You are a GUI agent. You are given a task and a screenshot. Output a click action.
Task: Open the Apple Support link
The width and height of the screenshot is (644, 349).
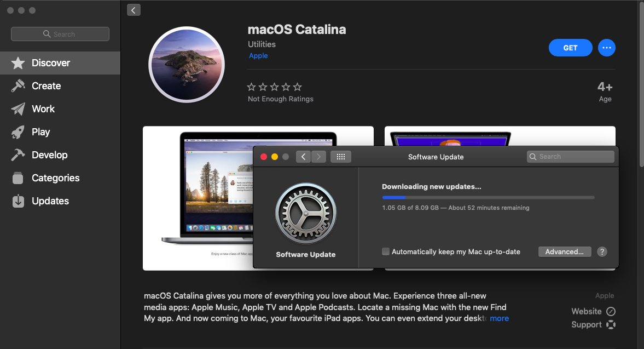593,324
